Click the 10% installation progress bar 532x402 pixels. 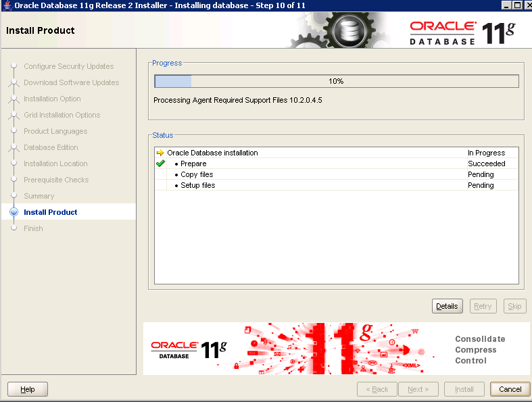[336, 81]
